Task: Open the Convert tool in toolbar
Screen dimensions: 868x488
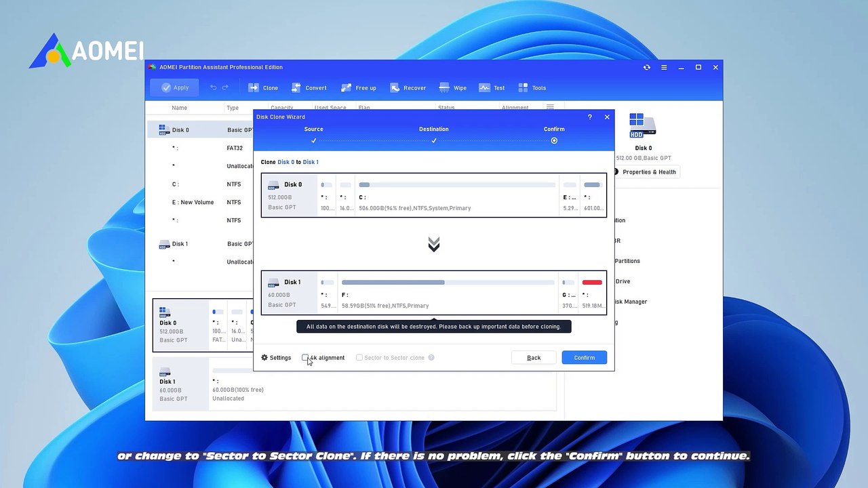Action: point(309,87)
